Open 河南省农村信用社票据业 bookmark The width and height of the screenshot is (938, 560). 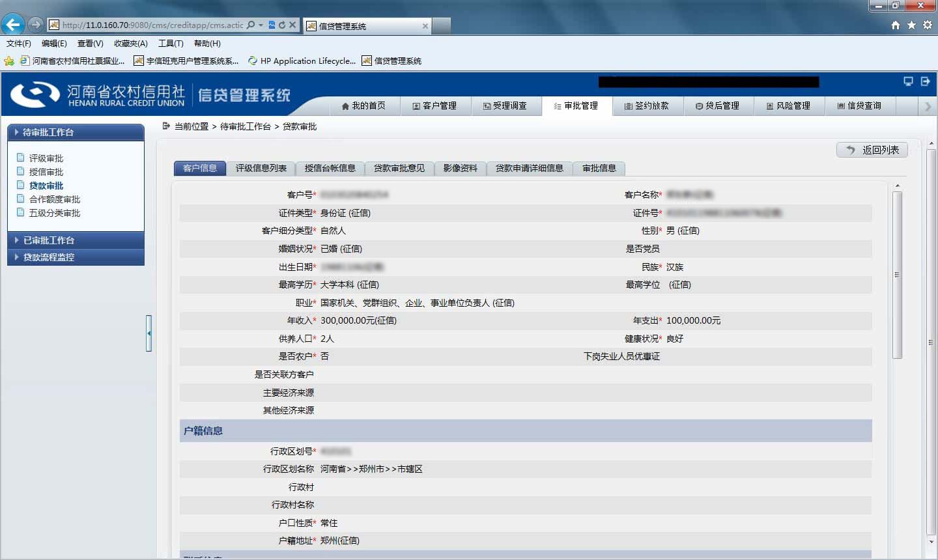coord(72,61)
